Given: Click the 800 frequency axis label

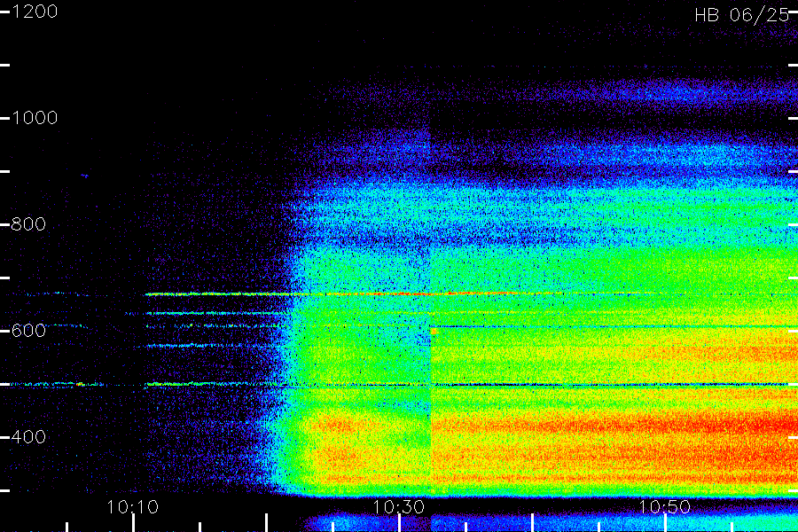Looking at the screenshot, I should pos(28,224).
